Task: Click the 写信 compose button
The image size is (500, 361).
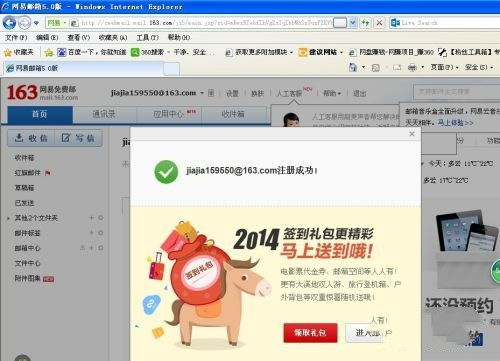Action: tap(78, 138)
